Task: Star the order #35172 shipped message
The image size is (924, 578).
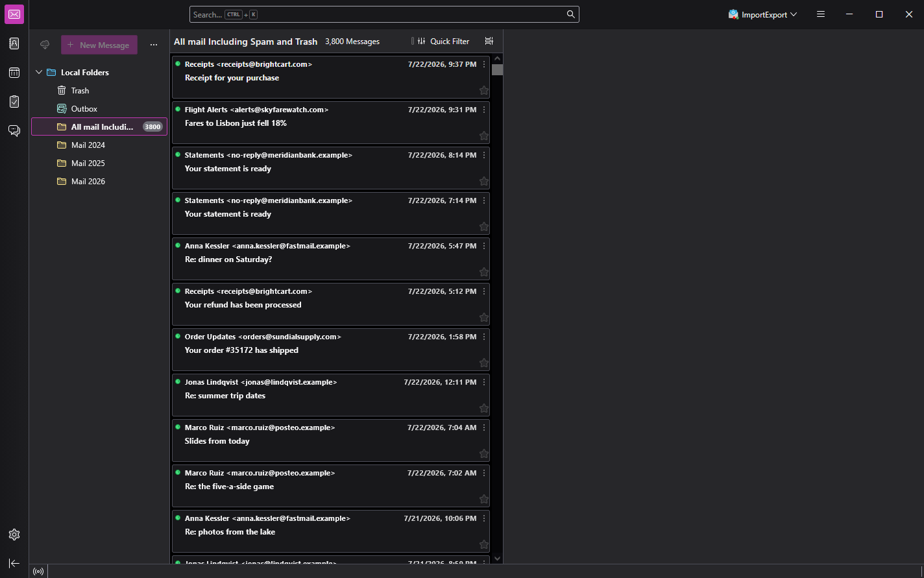Action: [x=483, y=363]
